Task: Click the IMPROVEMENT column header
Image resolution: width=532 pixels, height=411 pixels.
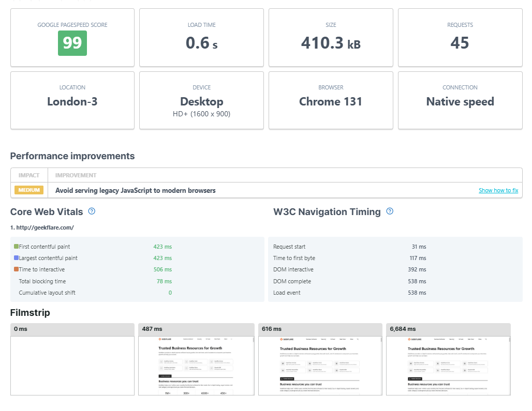Action: [76, 175]
